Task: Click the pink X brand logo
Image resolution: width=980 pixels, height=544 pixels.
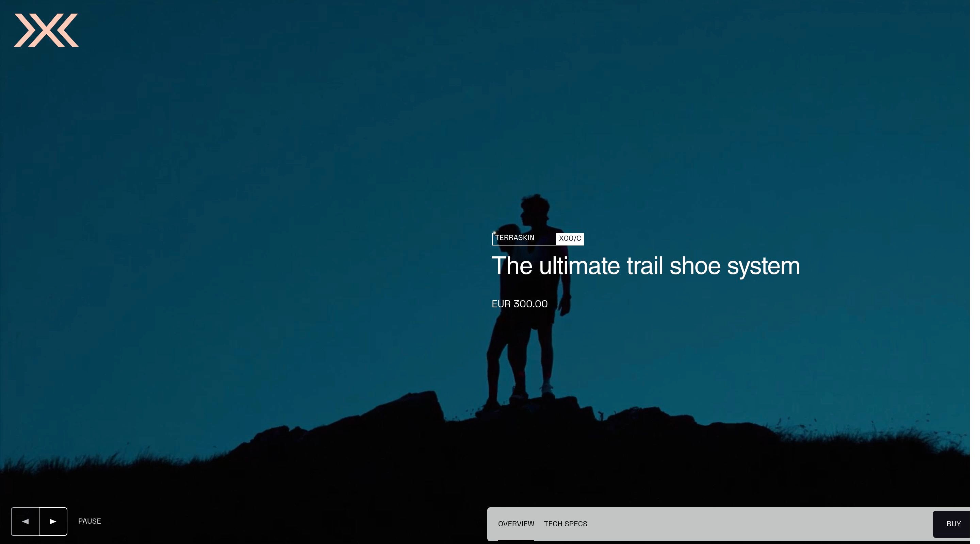Action: coord(46,30)
